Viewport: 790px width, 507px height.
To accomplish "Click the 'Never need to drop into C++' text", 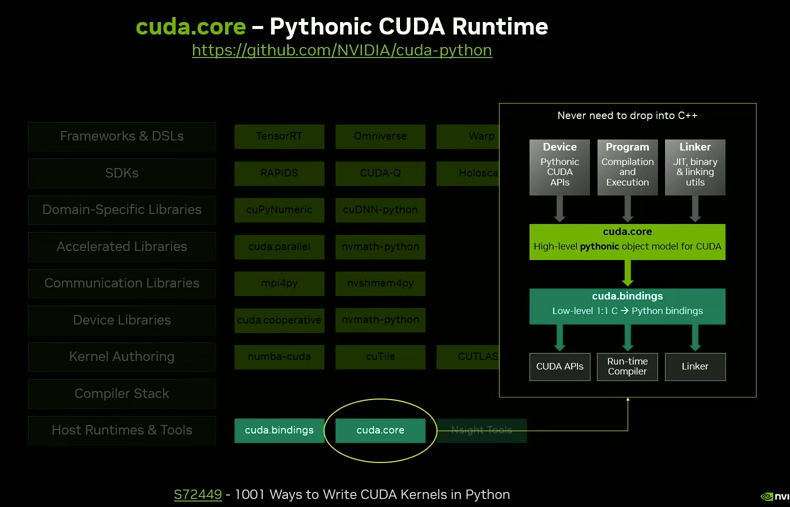I will pyautogui.click(x=627, y=116).
